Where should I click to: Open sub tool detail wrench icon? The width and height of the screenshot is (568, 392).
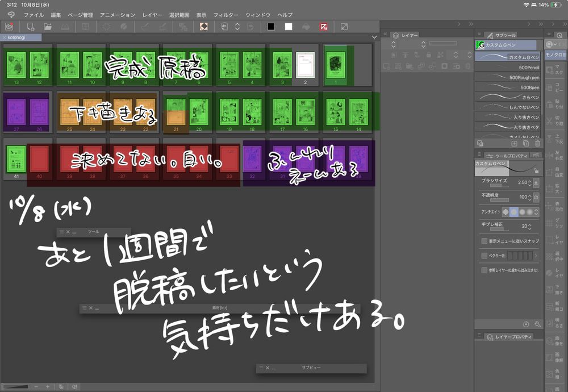pyautogui.click(x=537, y=324)
